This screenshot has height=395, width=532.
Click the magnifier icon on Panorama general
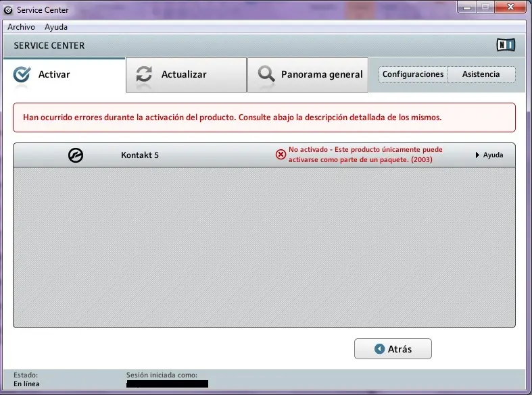click(x=266, y=74)
